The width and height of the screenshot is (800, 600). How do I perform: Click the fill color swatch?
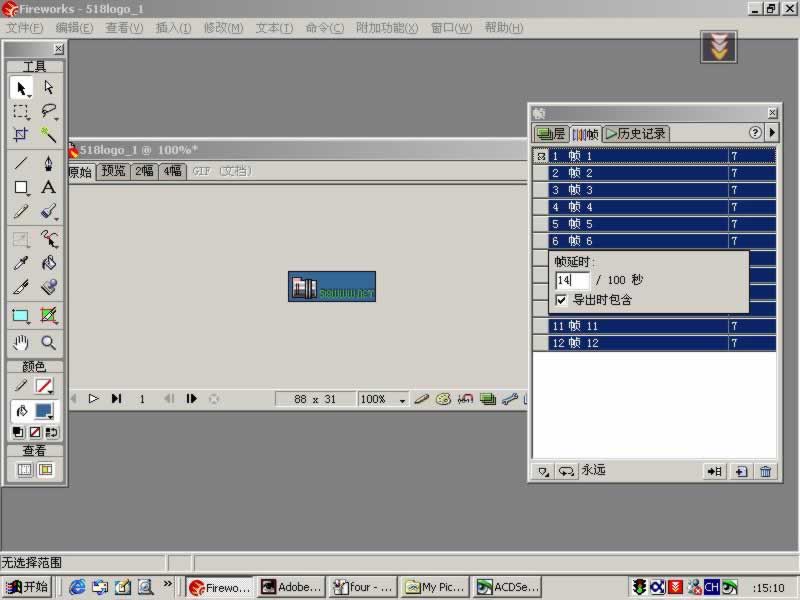pos(44,411)
